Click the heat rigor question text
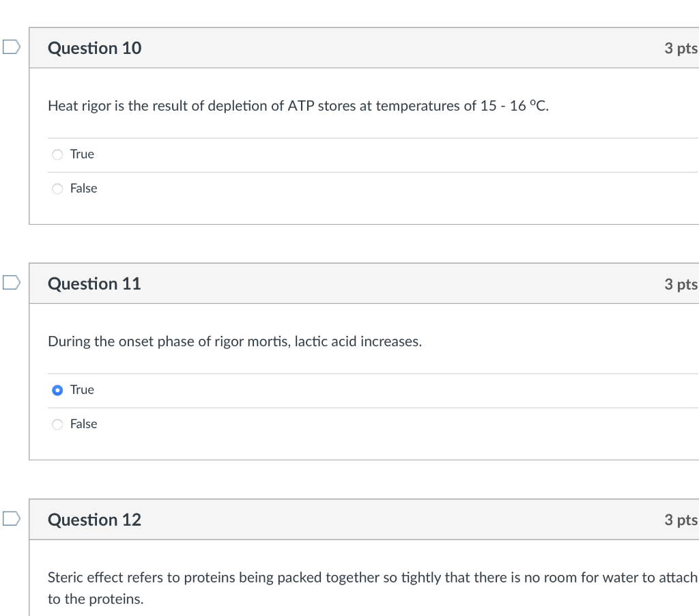699x616 pixels. [x=297, y=106]
